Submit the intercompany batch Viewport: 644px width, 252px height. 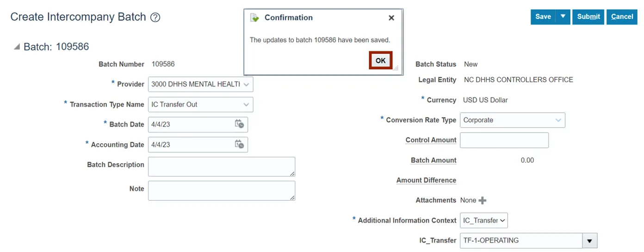[x=588, y=17]
